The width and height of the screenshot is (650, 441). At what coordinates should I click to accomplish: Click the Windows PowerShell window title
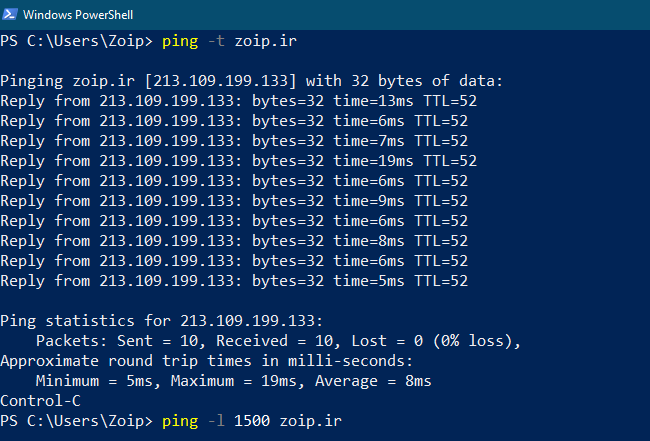click(x=78, y=15)
